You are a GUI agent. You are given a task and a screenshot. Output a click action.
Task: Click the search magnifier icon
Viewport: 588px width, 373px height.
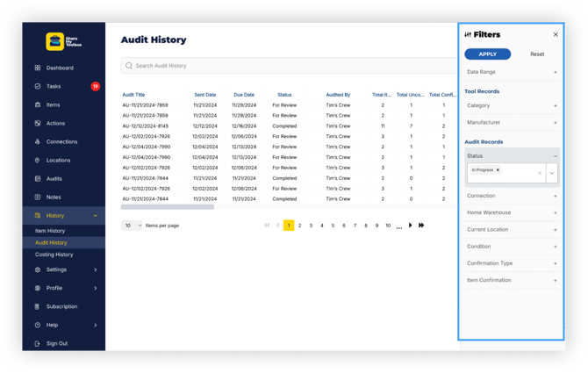coord(129,66)
